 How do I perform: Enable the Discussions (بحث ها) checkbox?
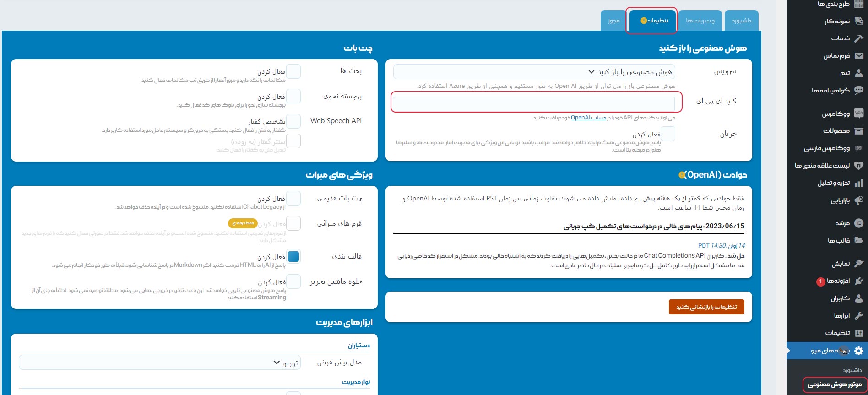[293, 71]
